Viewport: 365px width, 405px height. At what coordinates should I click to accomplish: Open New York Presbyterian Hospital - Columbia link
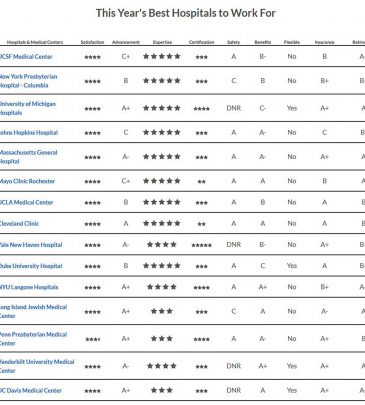(x=28, y=81)
